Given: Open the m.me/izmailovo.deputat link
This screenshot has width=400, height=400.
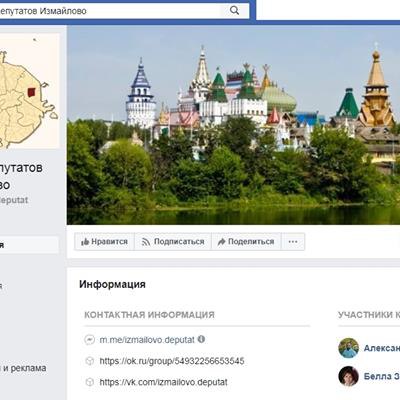Looking at the screenshot, I should [x=147, y=340].
